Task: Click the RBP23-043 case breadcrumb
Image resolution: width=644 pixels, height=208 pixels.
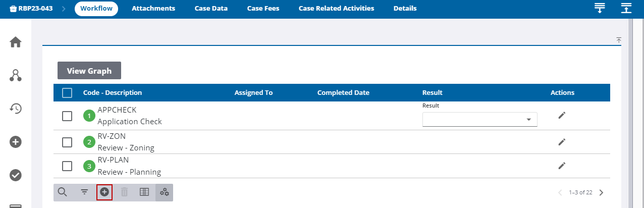Action: point(31,9)
